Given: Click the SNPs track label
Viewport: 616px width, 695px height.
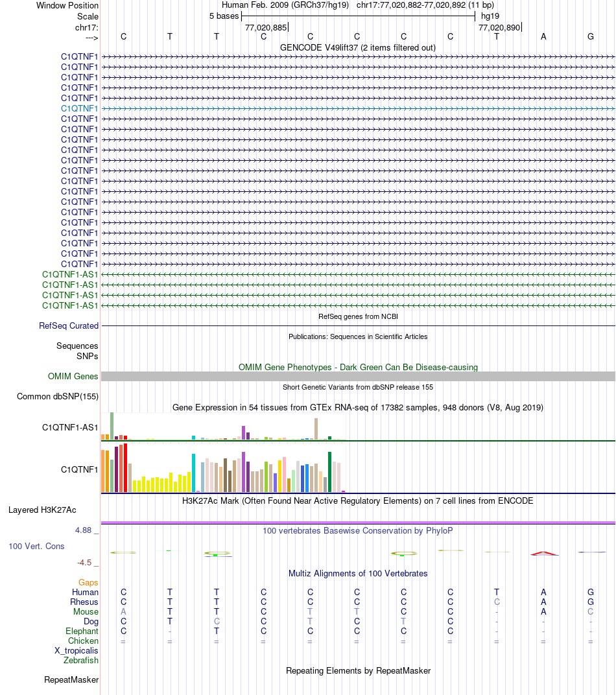Looking at the screenshot, I should coord(88,357).
